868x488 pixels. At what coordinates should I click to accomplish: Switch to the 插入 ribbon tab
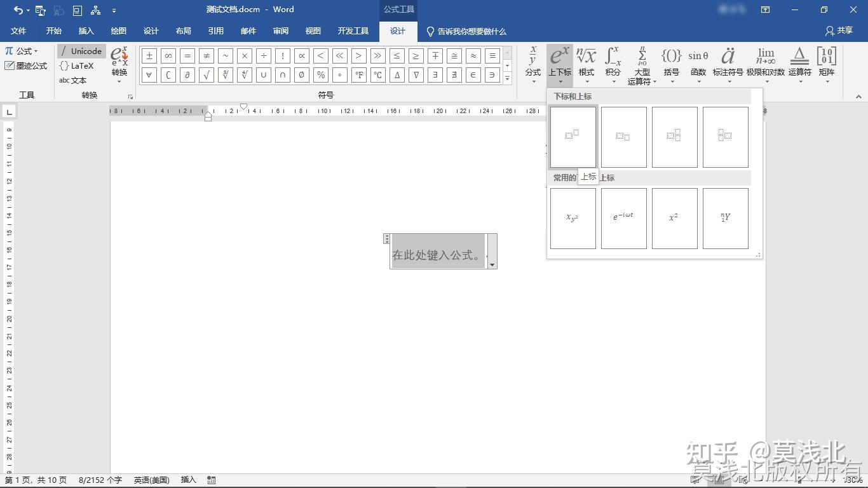click(x=86, y=31)
